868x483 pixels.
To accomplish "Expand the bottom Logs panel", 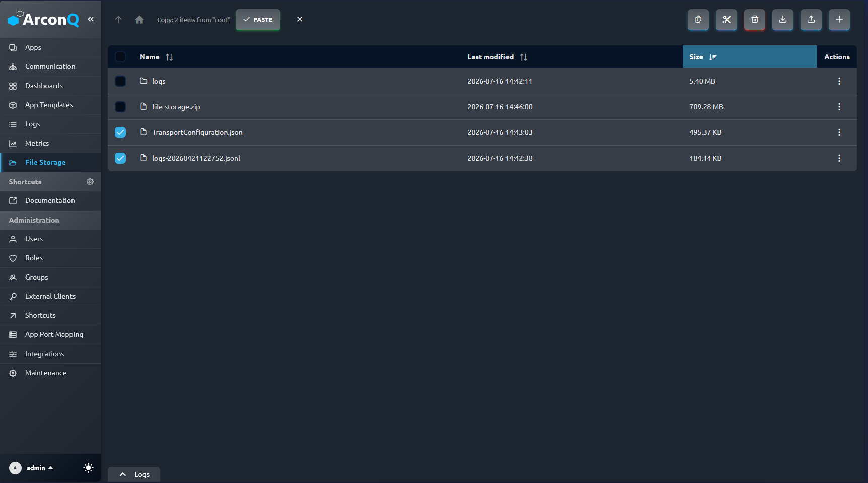I will pos(134,474).
